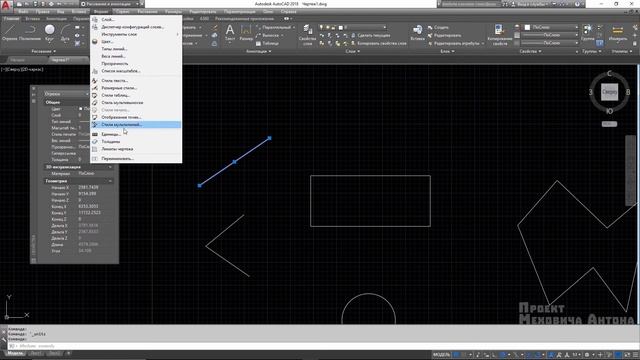Screen dimensions: 640x360
Task: Open the AutoCAD application menu logo
Action: pos(5,5)
